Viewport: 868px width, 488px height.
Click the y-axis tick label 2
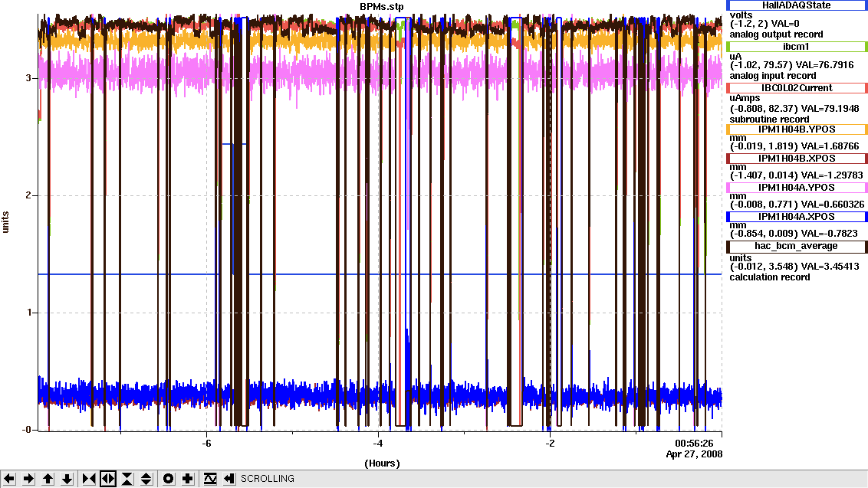[x=28, y=195]
